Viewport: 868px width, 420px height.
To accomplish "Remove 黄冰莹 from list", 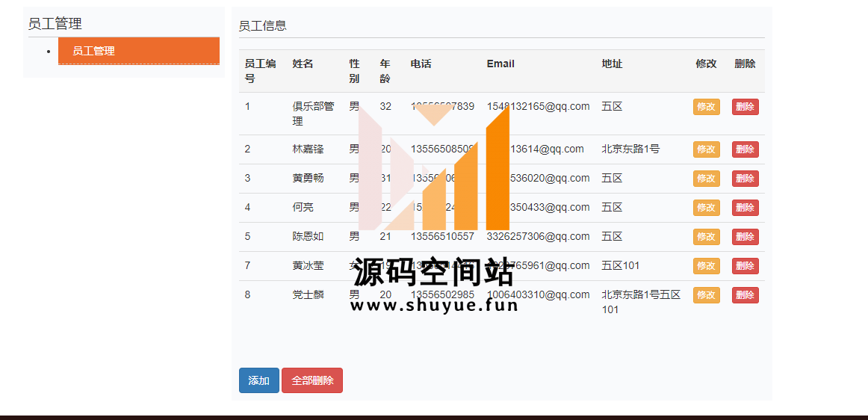I will click(x=745, y=266).
